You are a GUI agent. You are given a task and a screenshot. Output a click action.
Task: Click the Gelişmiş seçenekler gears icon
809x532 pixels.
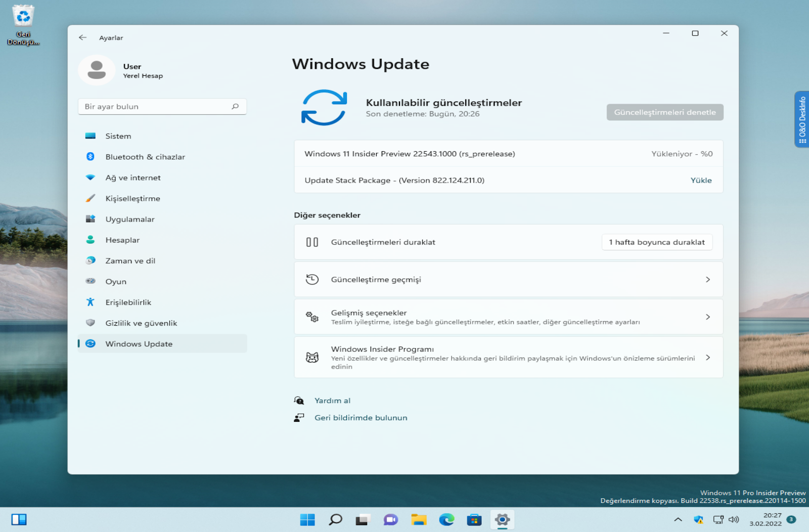pos(312,317)
